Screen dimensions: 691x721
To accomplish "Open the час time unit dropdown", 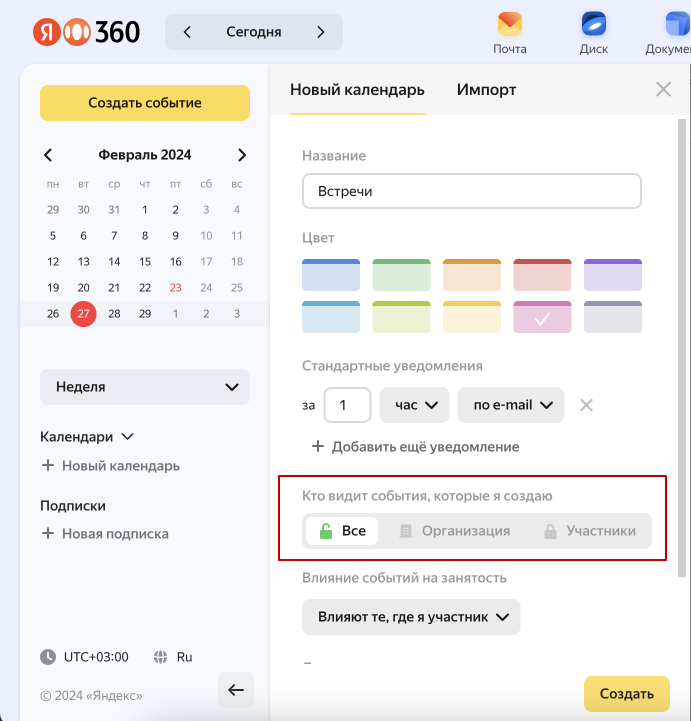I will (x=414, y=405).
